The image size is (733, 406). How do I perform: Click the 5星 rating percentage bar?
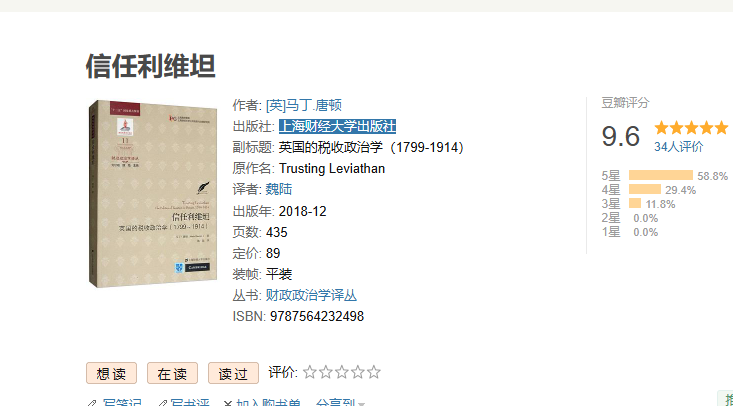click(x=661, y=175)
